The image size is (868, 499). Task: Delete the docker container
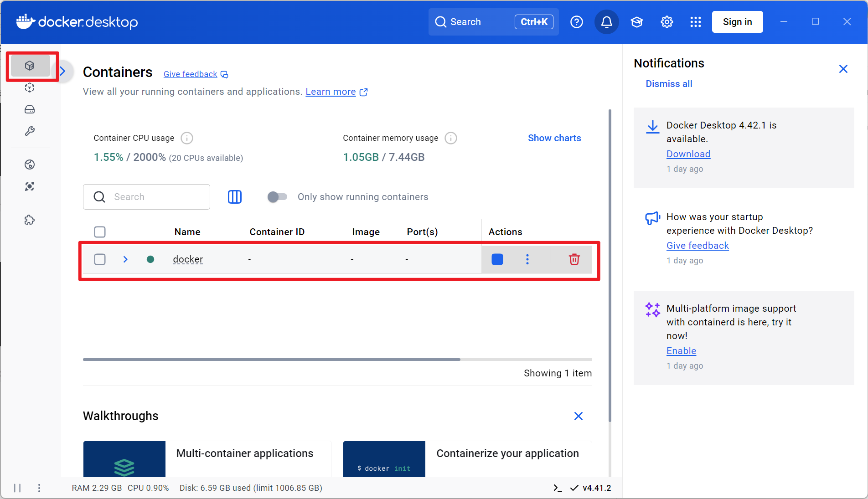click(574, 259)
